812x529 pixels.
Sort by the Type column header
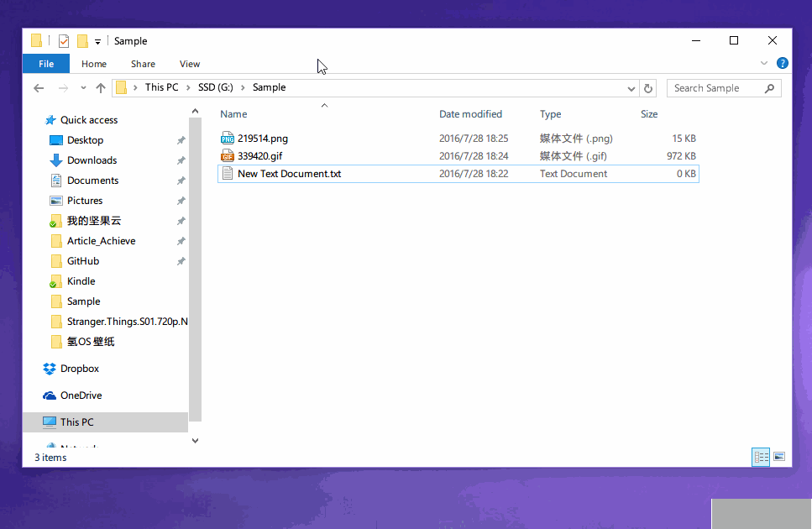point(551,114)
